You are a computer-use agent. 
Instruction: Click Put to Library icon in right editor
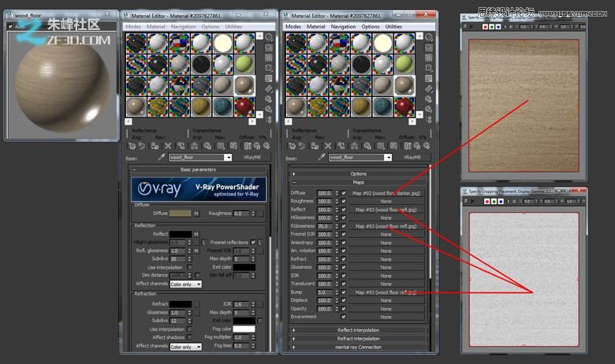(367, 146)
